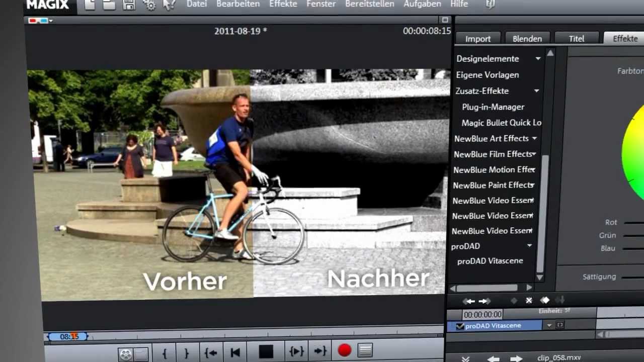The width and height of the screenshot is (644, 362).
Task: Click the MAGIX online icon after Hilfe
Action: (x=491, y=4)
